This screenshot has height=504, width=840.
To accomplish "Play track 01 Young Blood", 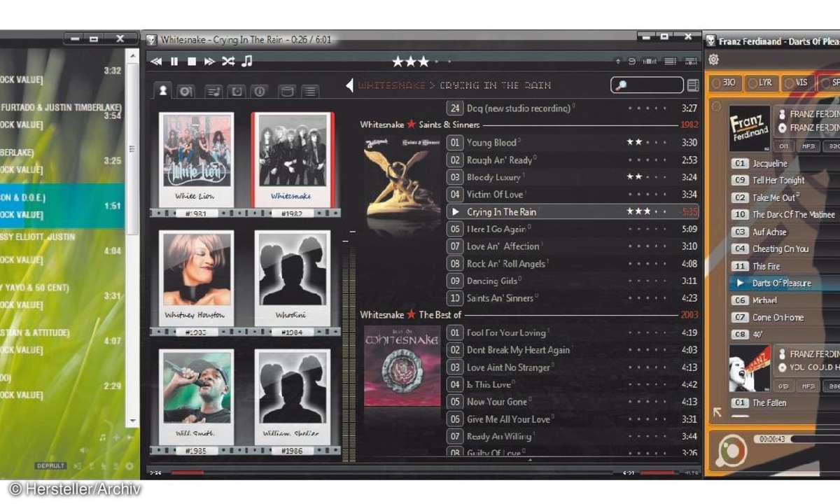I will [x=572, y=143].
